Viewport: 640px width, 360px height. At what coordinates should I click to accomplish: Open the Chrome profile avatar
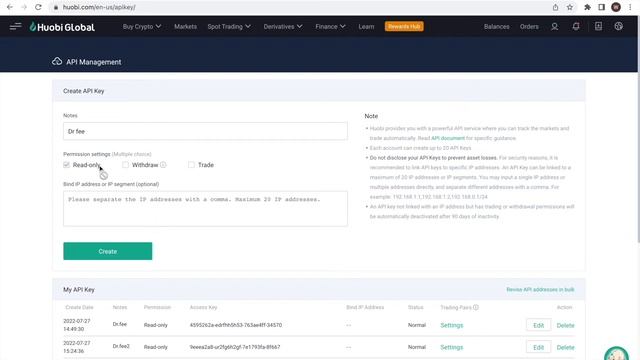[x=616, y=7]
